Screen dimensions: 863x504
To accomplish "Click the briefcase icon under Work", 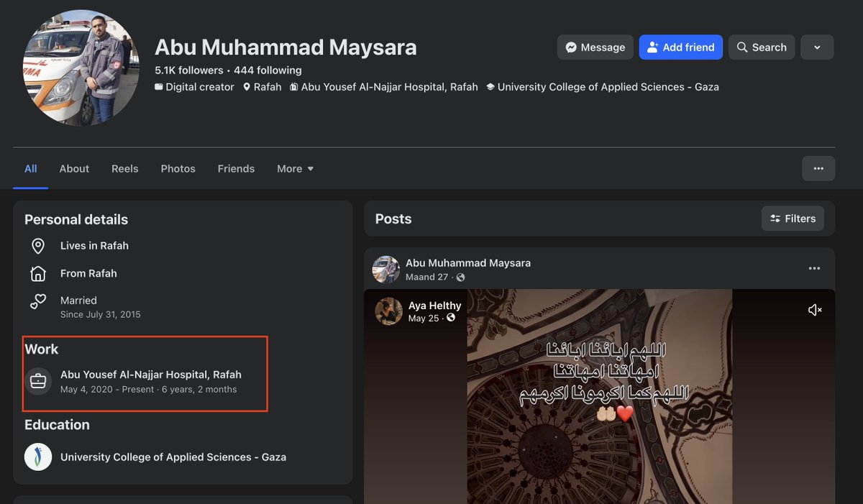I will point(38,381).
